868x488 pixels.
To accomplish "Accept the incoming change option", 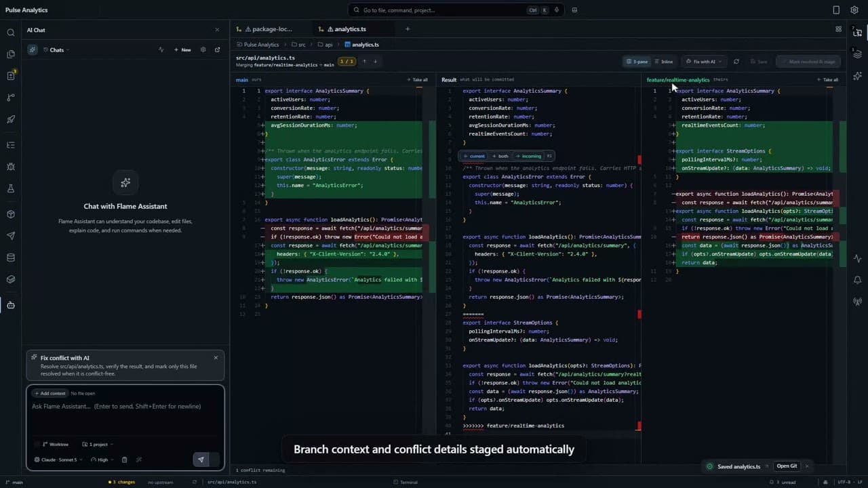I will [529, 156].
